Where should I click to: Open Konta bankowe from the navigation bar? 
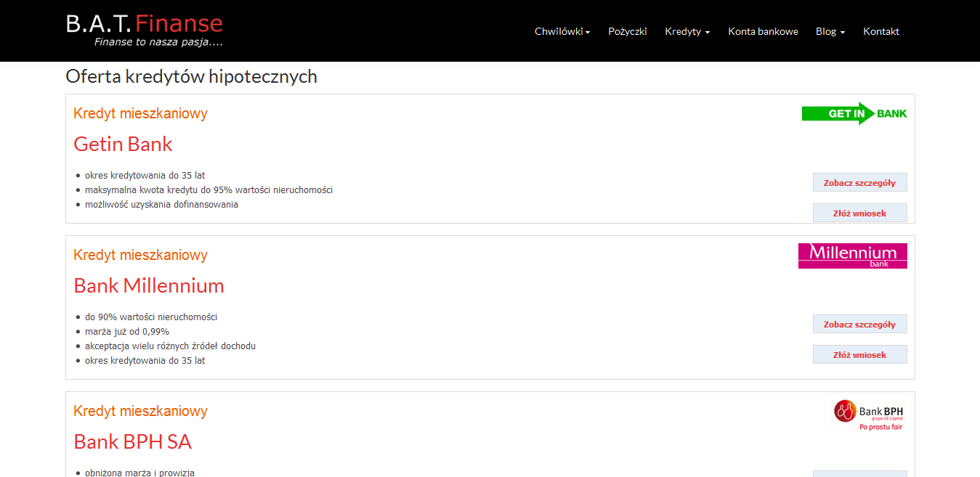pyautogui.click(x=763, y=31)
